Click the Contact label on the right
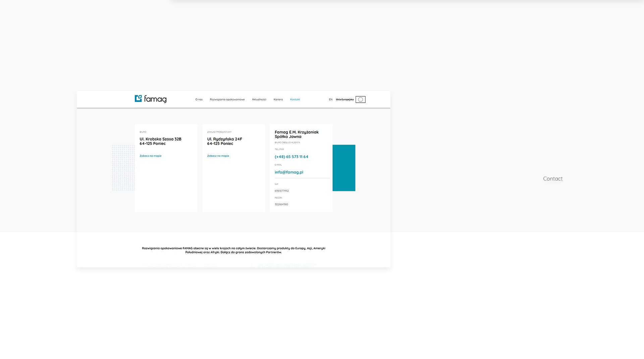Viewport: 644px width, 359px height. pyautogui.click(x=552, y=179)
